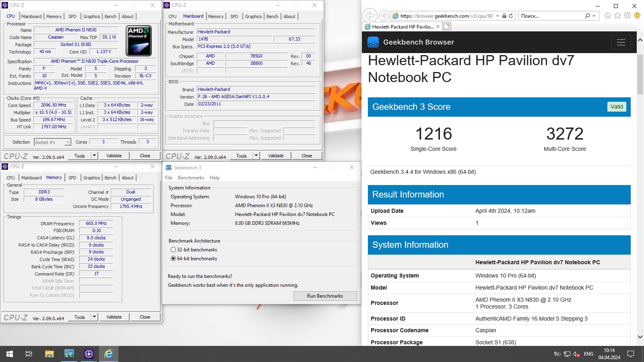The image size is (644, 362).
Task: Click the browser vertical scrollbar thumb
Action: 640,74
